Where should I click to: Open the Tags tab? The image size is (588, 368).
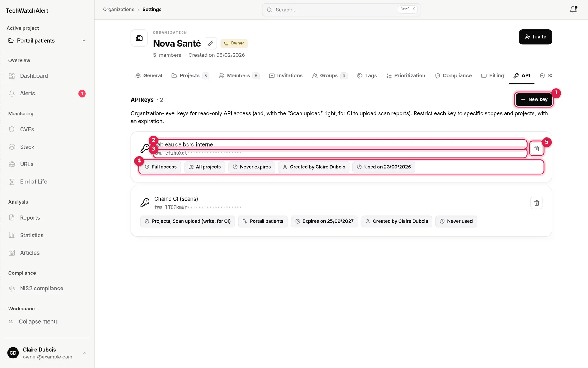pyautogui.click(x=367, y=76)
